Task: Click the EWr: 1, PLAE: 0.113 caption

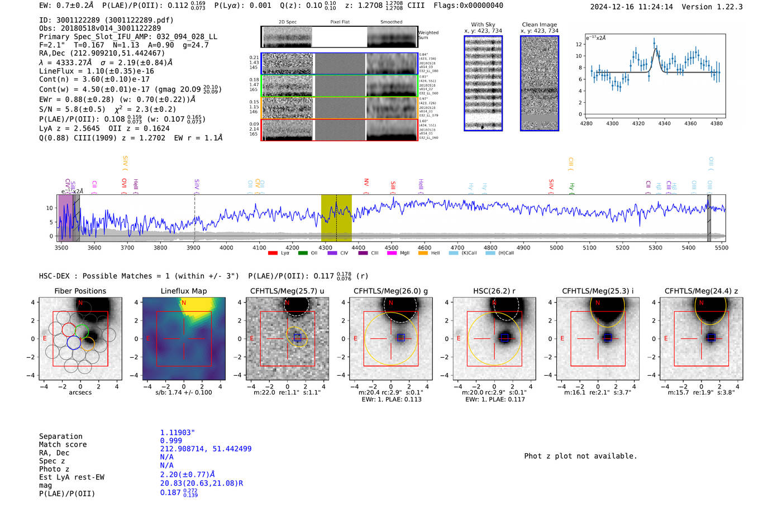Action: [391, 400]
